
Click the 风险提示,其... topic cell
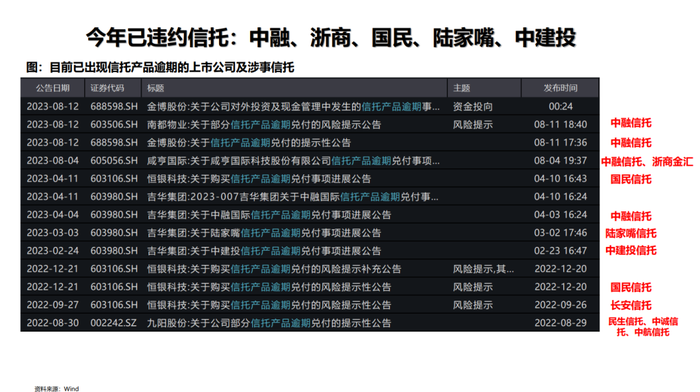click(483, 269)
